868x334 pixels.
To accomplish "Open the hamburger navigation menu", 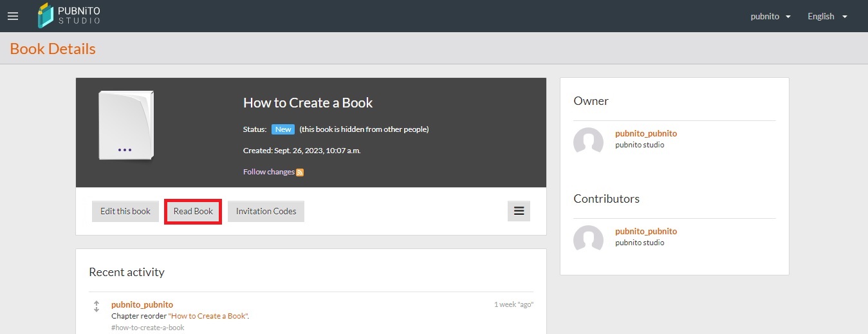I will 13,16.
